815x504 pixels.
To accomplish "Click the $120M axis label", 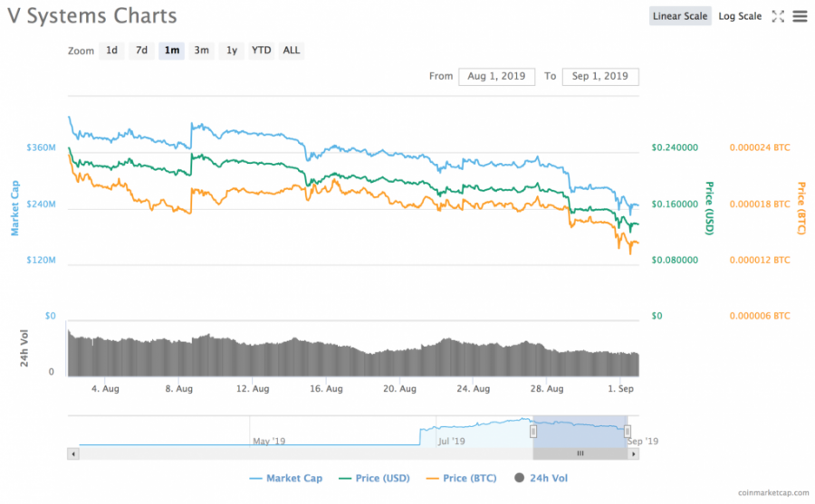I will [x=41, y=260].
